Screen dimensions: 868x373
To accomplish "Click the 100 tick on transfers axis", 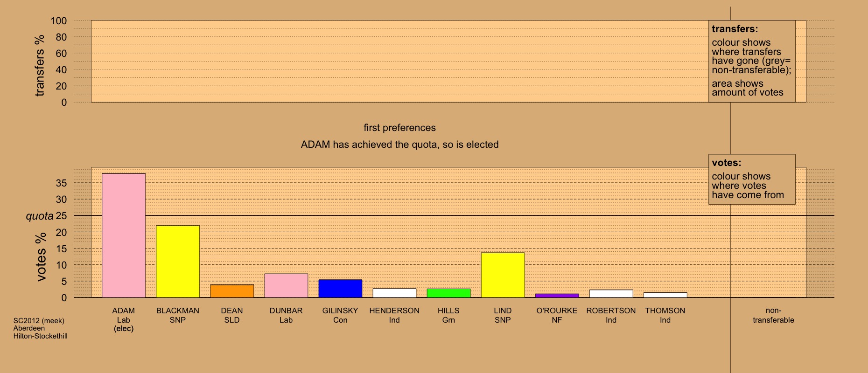I will click(59, 21).
